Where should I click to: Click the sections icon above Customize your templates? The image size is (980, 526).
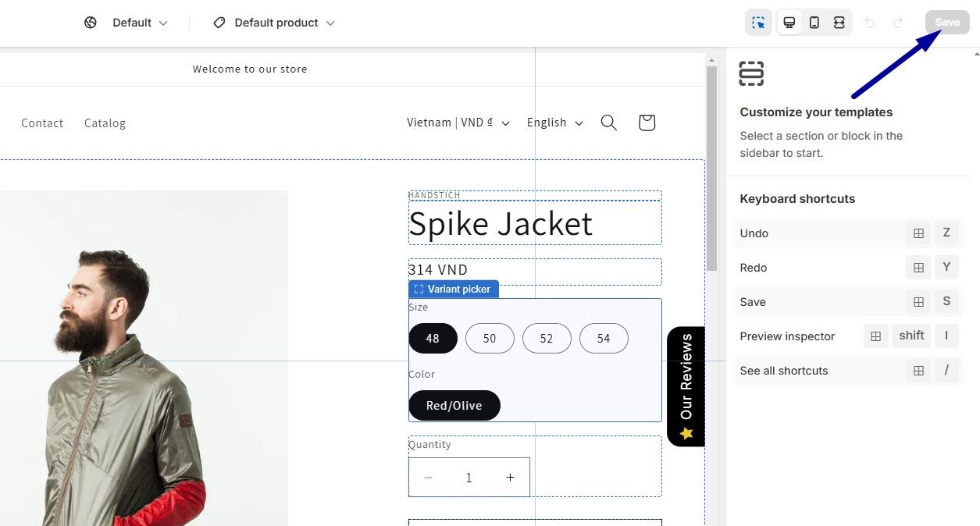751,73
